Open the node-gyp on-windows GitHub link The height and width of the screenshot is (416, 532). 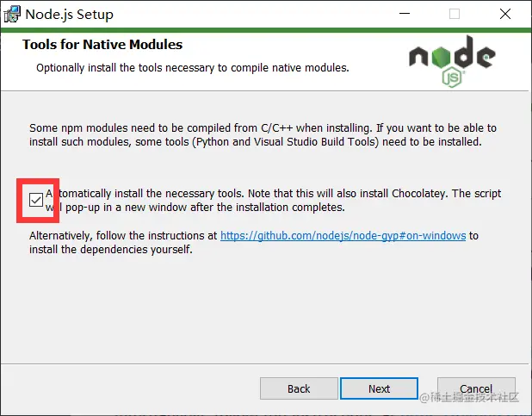[343, 236]
